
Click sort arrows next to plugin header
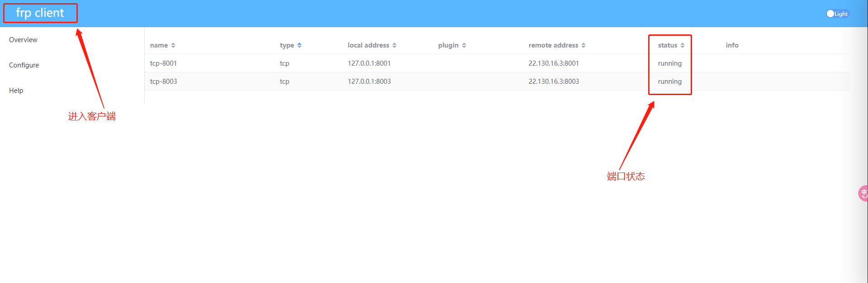point(464,45)
